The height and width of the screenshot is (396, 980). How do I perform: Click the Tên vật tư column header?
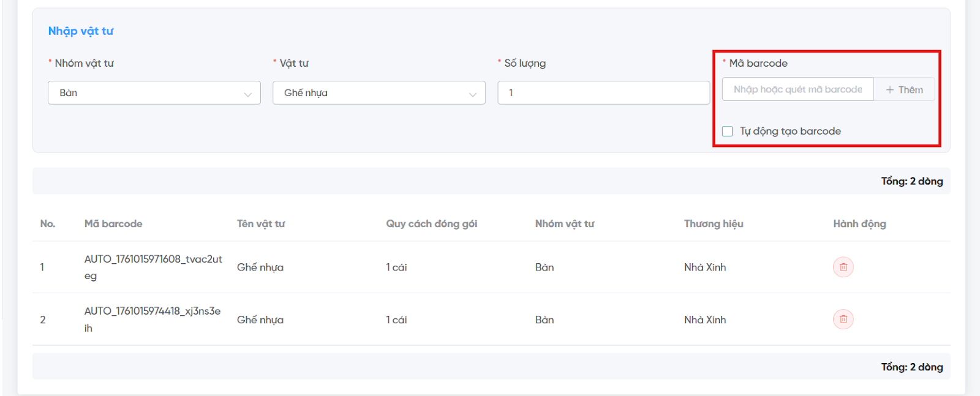tap(261, 224)
